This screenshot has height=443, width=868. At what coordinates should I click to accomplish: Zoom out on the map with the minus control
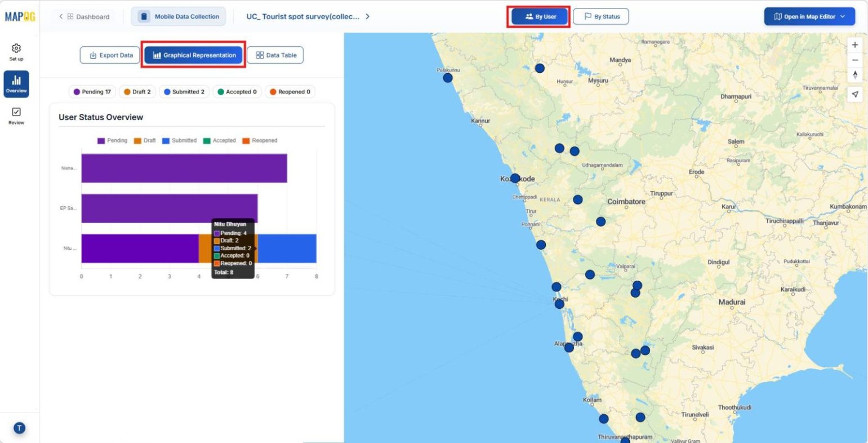854,60
